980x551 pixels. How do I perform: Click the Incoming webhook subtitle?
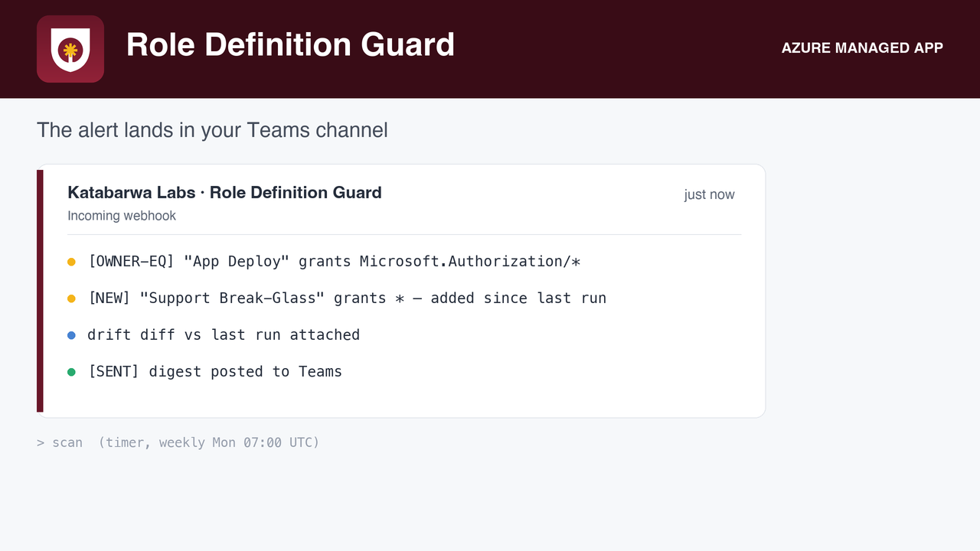[122, 216]
